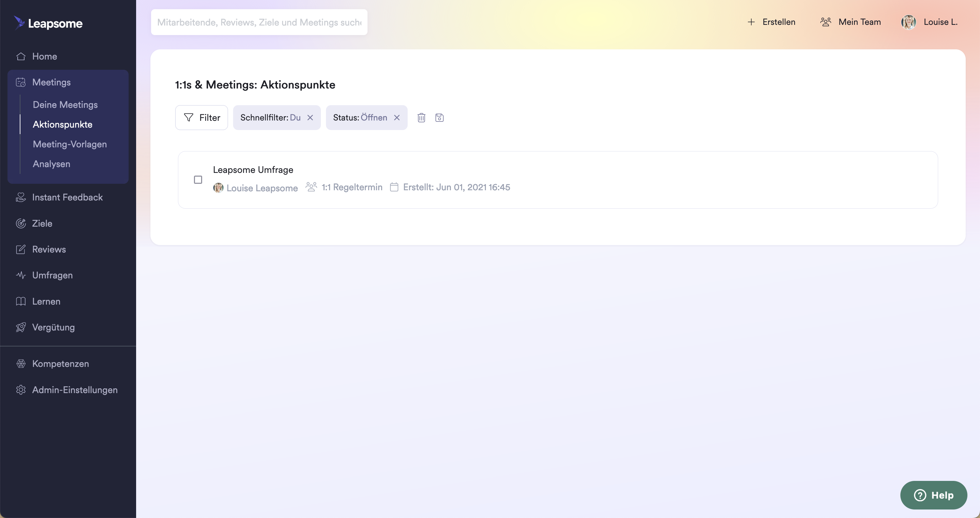Click Louise Leapsome small avatar in the action item
This screenshot has height=518, width=980.
coord(218,188)
